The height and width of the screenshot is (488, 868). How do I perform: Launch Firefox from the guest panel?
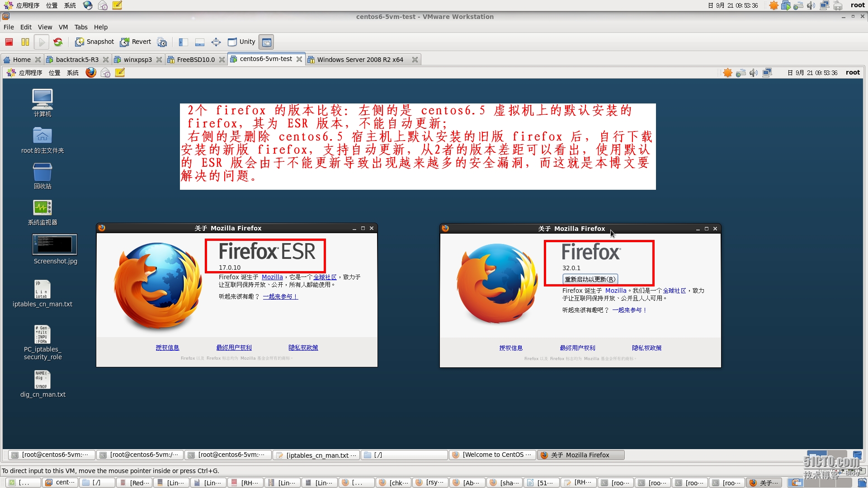(x=91, y=73)
